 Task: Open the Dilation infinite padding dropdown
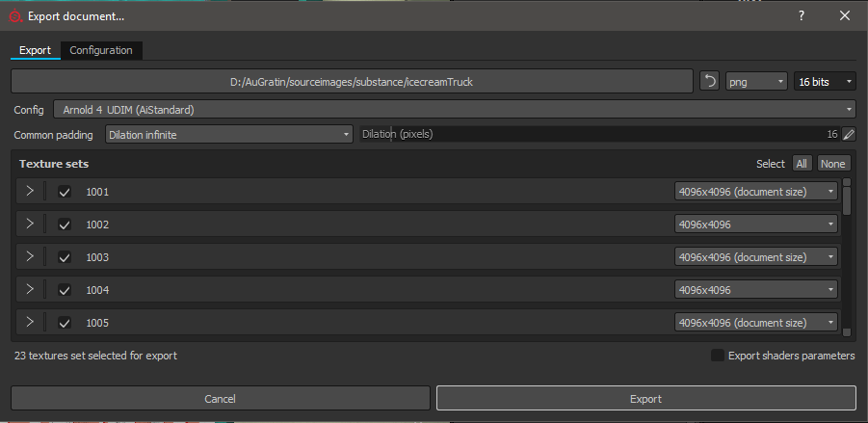pyautogui.click(x=228, y=134)
